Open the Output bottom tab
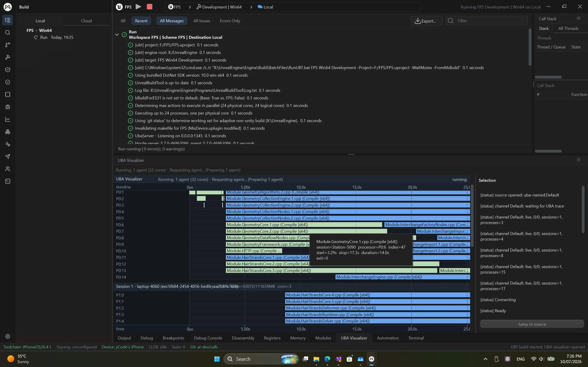Screen dimensions: 588x367 (x=124, y=338)
